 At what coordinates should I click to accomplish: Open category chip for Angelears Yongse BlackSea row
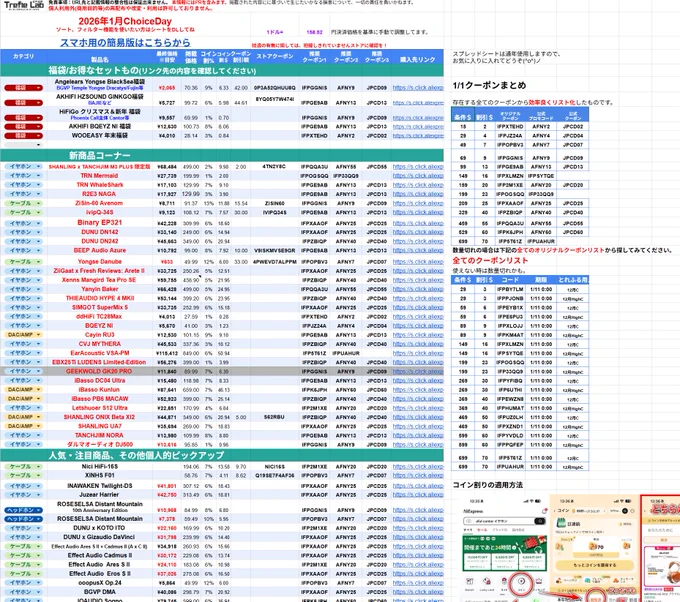pos(23,88)
